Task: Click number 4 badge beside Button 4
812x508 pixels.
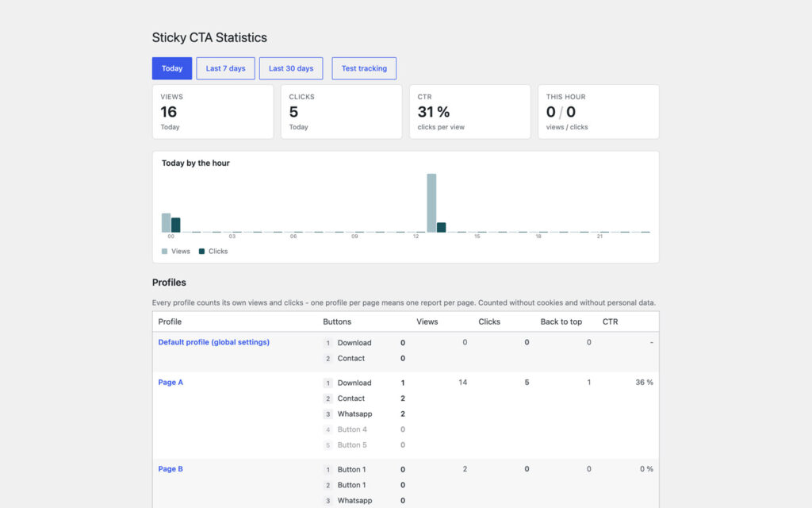Action: pyautogui.click(x=327, y=429)
